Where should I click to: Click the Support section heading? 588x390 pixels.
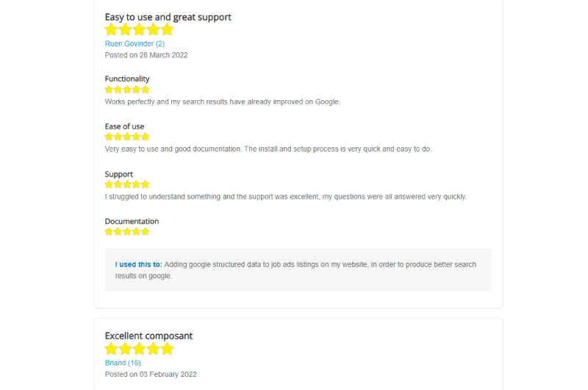(119, 174)
